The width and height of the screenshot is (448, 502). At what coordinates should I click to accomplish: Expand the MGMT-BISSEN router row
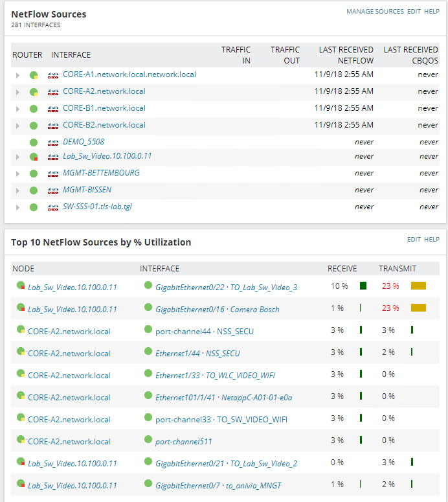[x=17, y=191]
